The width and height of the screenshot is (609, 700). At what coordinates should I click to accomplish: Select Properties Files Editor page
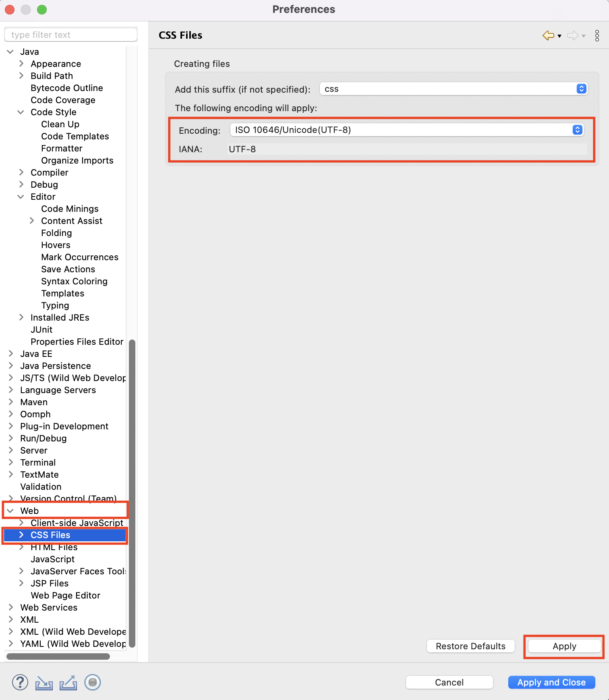click(x=77, y=342)
